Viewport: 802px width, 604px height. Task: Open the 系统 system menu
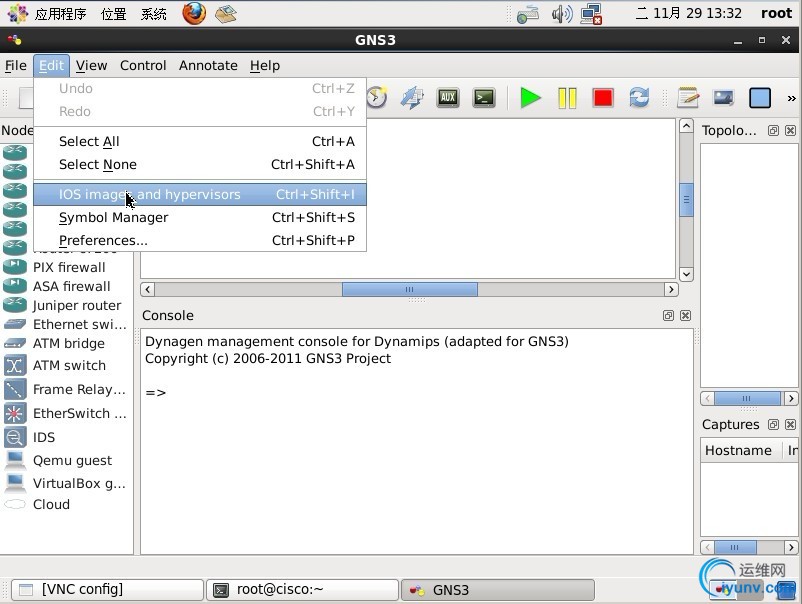[153, 14]
